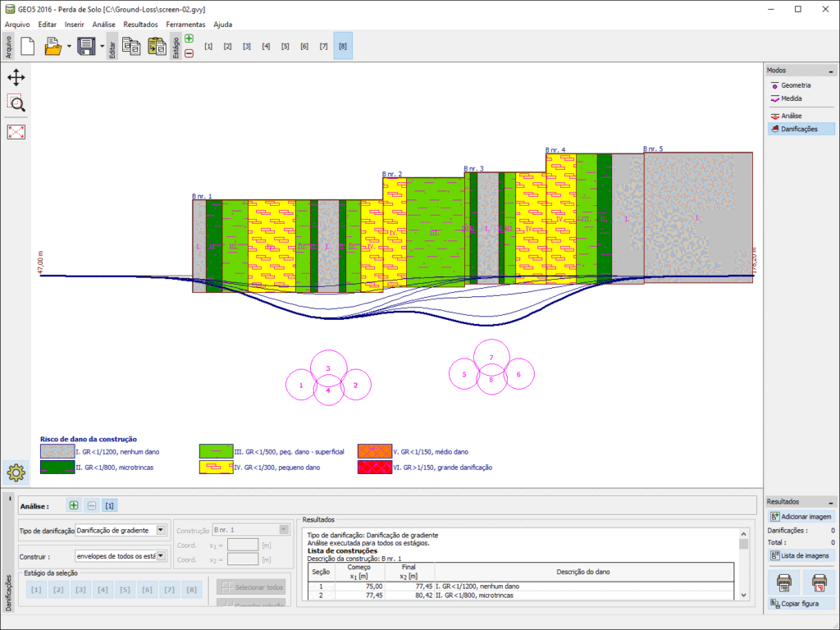Open the Inserir menu
The width and height of the screenshot is (840, 630).
(x=75, y=24)
